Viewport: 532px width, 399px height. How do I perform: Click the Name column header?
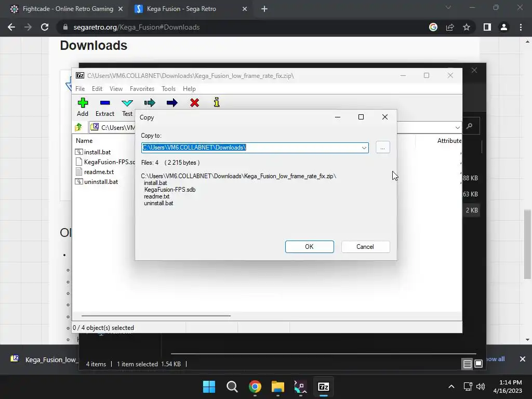pos(84,140)
